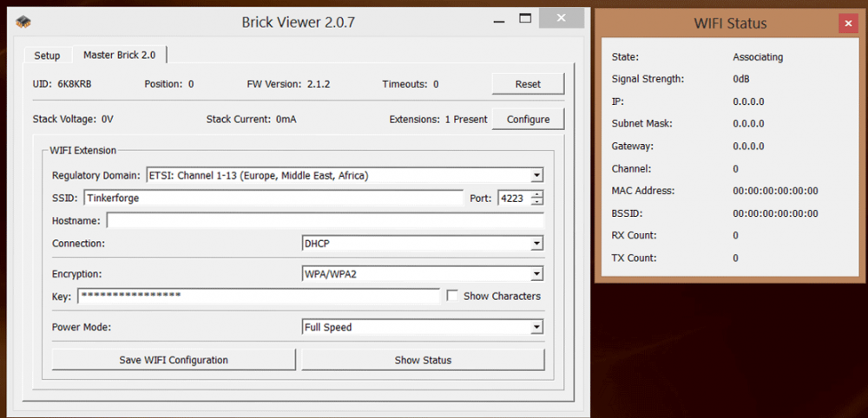Open the Encryption dropdown showing WPA/WPA2
The height and width of the screenshot is (418, 868).
point(423,274)
